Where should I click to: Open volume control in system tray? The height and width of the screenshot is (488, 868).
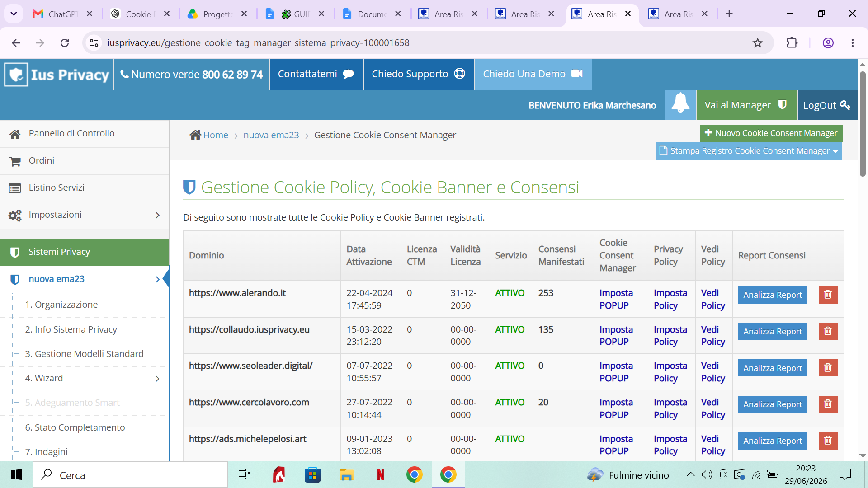[707, 474]
